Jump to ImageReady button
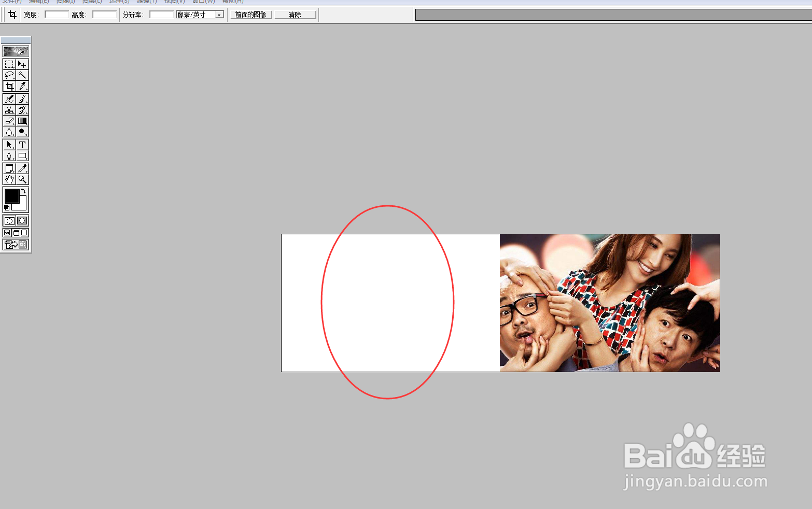Image resolution: width=812 pixels, height=509 pixels. coord(16,245)
